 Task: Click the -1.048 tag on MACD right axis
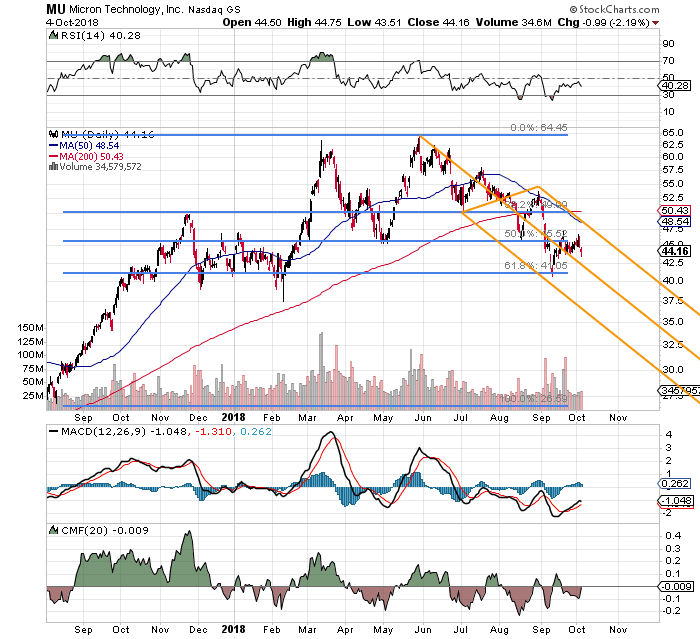(676, 501)
